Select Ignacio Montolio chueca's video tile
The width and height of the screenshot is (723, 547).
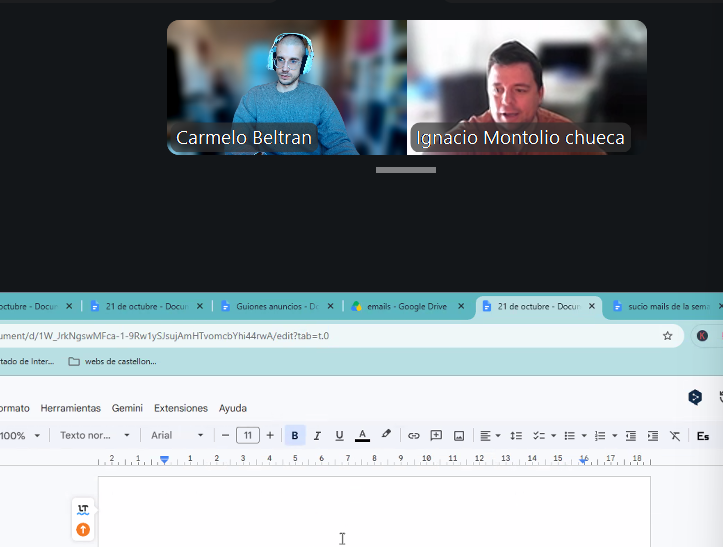(x=527, y=88)
